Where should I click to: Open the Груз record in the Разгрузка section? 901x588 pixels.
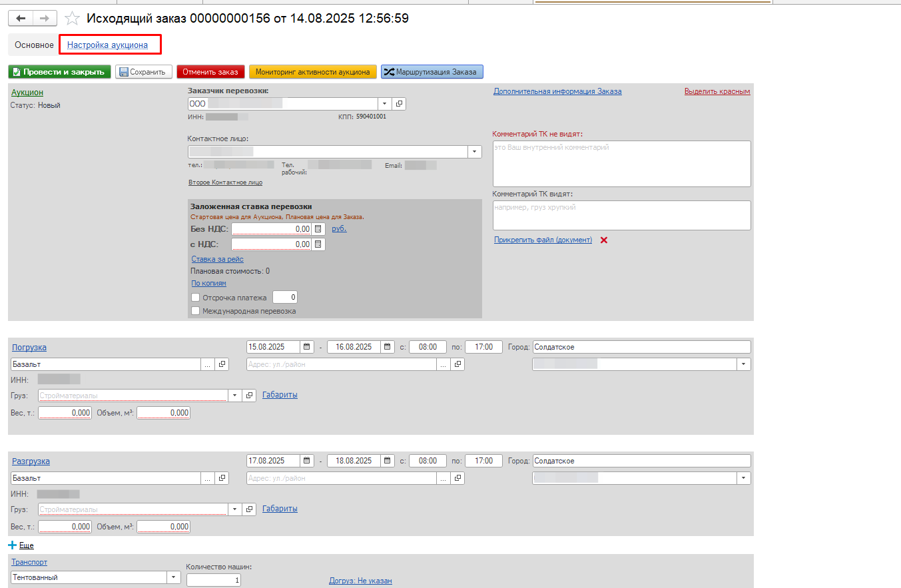[250, 509]
